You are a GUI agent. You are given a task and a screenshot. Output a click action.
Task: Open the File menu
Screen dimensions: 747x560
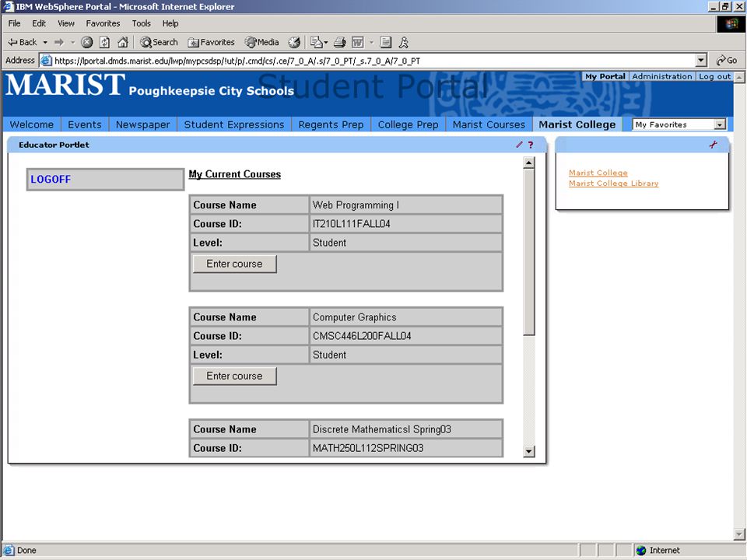point(14,23)
